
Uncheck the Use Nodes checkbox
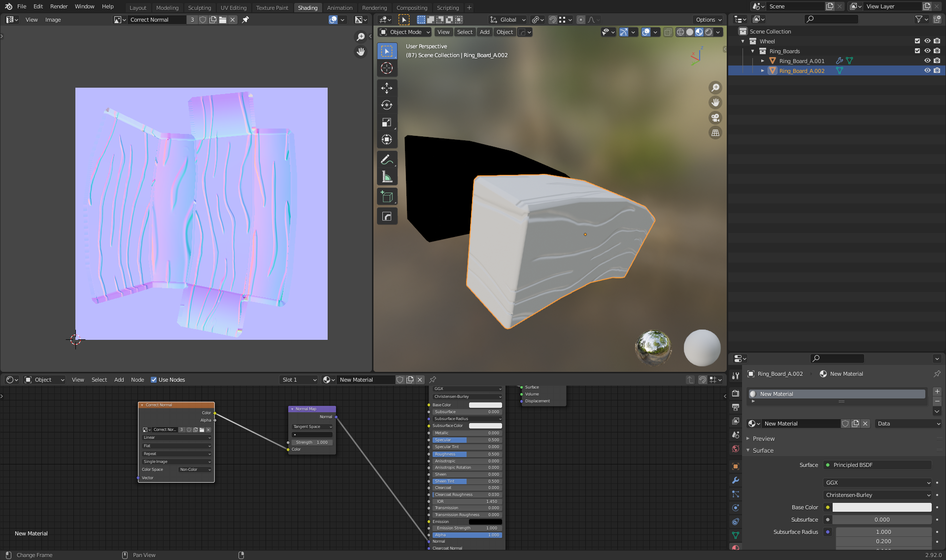pyautogui.click(x=154, y=380)
